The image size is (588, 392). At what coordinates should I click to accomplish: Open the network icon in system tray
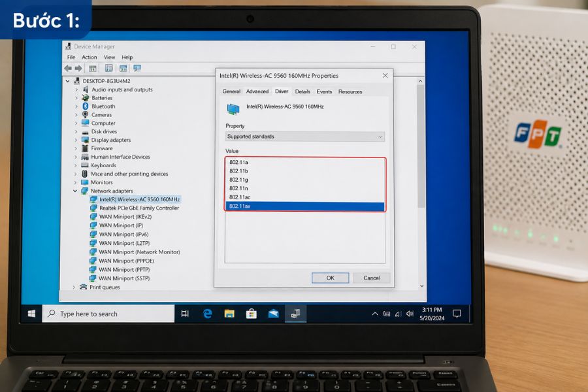click(x=398, y=314)
